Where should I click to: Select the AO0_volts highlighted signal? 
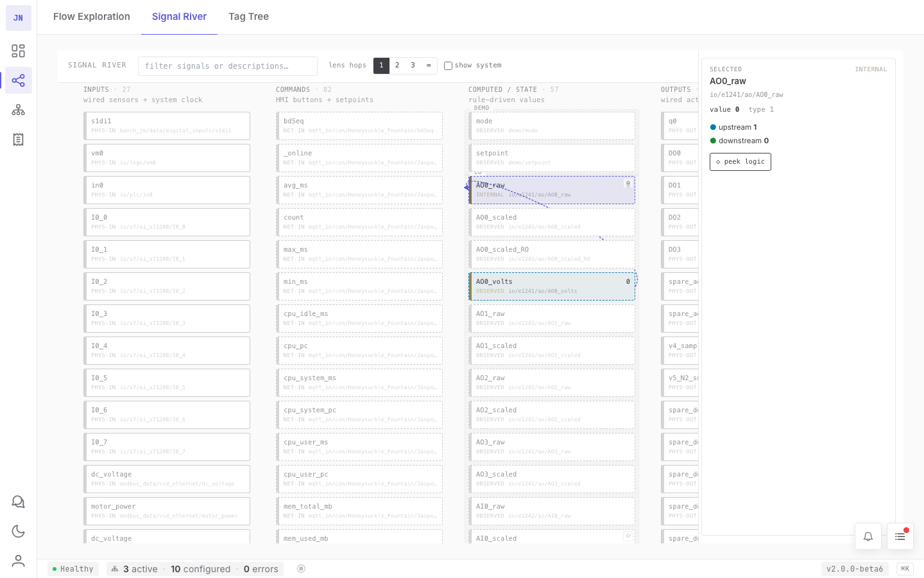(x=552, y=286)
